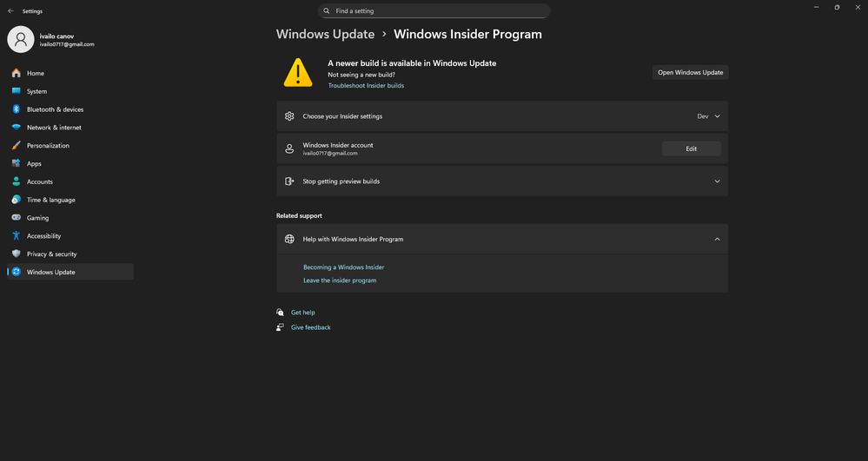Click the Windows Update sync icon

(x=16, y=272)
